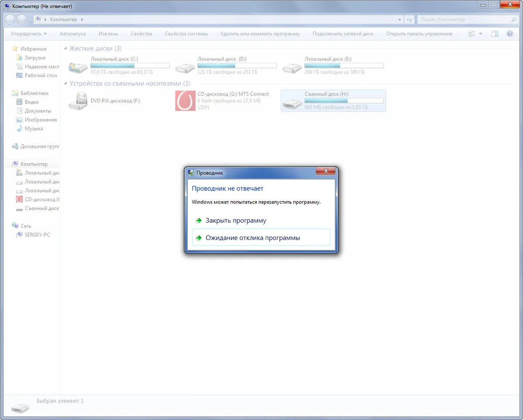523x420 pixels.
Task: Open the recent pages dropdown arrow
Action: (x=30, y=20)
